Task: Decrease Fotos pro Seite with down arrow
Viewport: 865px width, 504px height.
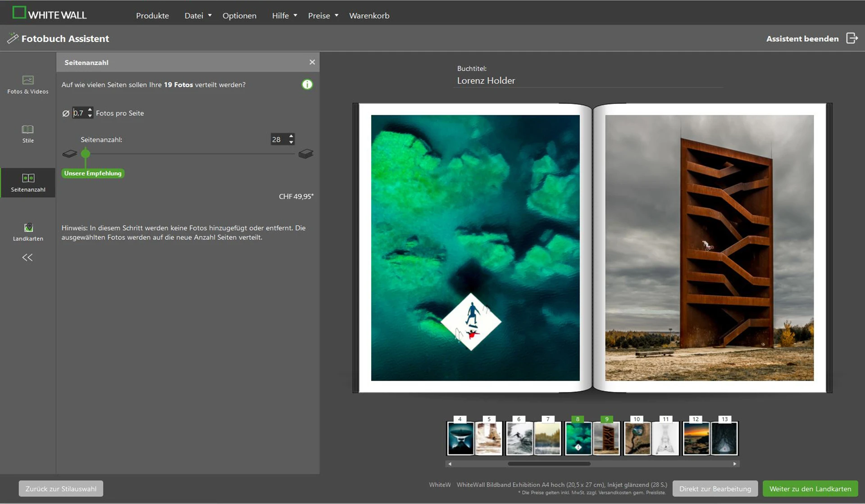Action: (90, 116)
